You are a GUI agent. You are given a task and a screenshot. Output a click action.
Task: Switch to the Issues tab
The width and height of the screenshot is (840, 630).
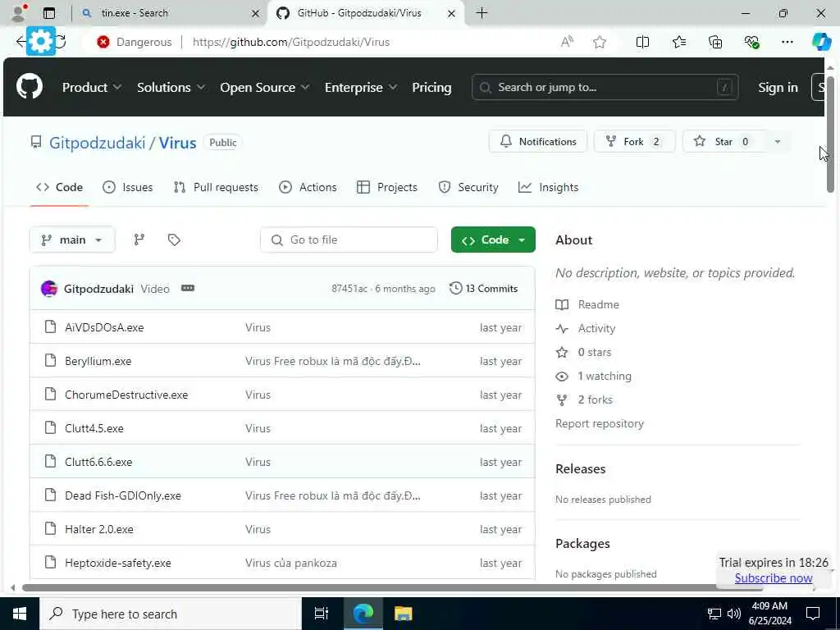(127, 187)
